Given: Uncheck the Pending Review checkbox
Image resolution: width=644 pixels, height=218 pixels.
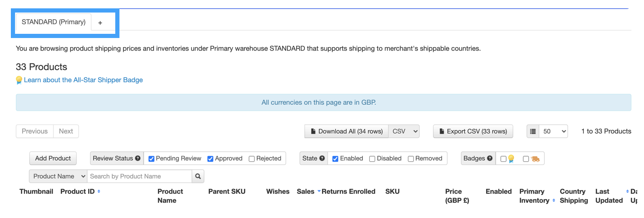Looking at the screenshot, I should (x=152, y=159).
